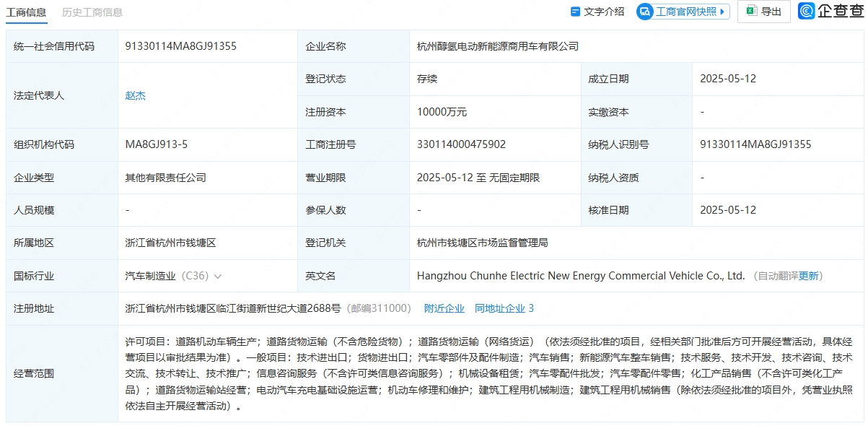Click the registered address 新世纪大道2688号

233,308
